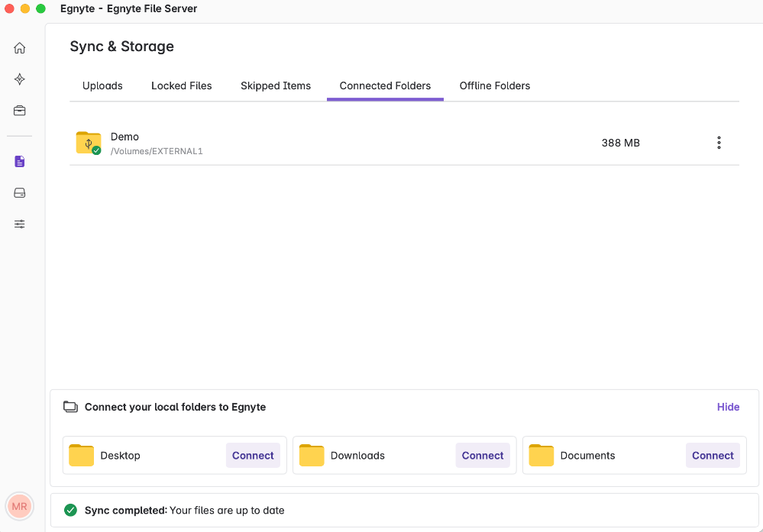Click the Sync completed status message
The image size is (763, 532).
point(184,510)
